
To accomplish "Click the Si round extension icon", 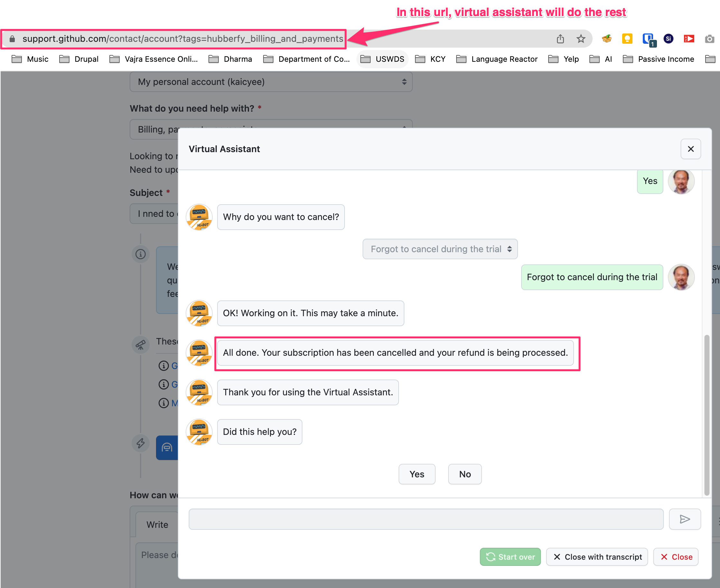I will click(x=668, y=39).
